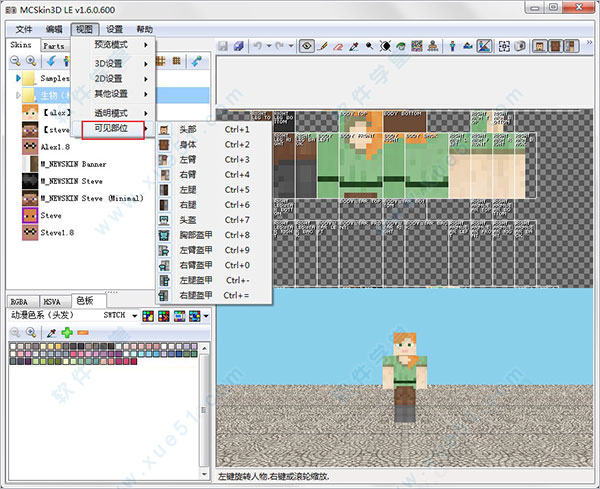Click the undo arrow icon

(258, 46)
